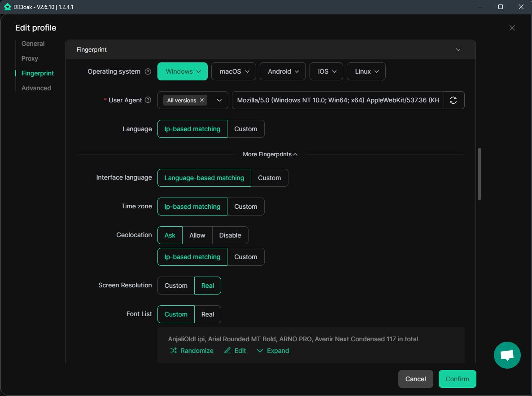Click the dialog's vertical scrollbar thumb
This screenshot has height=396, width=532.
click(480, 174)
